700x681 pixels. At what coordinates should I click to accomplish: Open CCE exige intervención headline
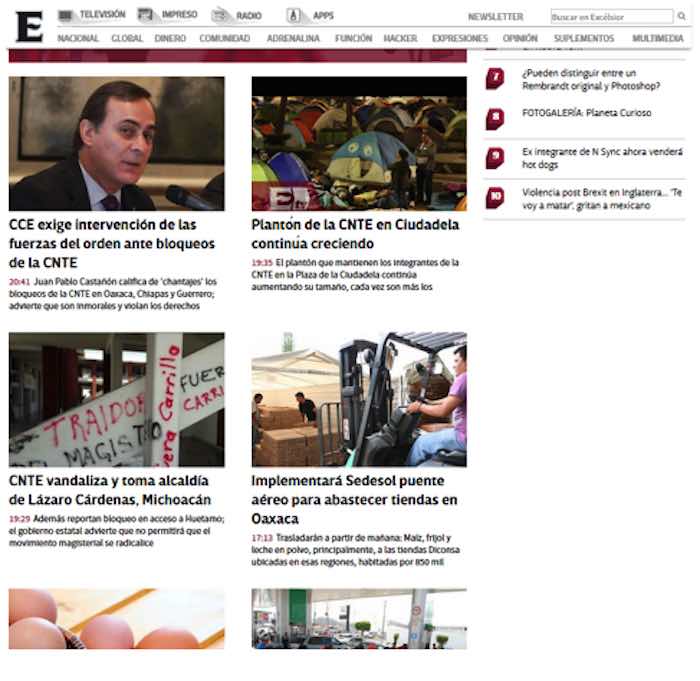pos(112,243)
